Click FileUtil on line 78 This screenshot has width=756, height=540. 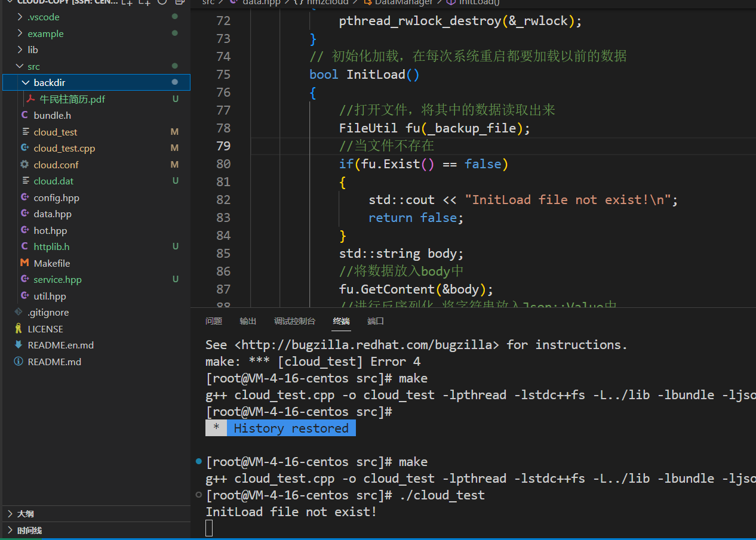[368, 128]
